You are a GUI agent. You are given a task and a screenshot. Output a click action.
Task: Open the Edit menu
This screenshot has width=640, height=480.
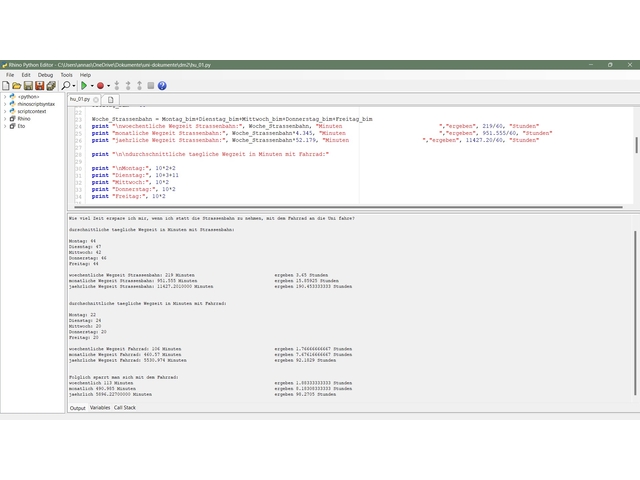click(x=26, y=75)
